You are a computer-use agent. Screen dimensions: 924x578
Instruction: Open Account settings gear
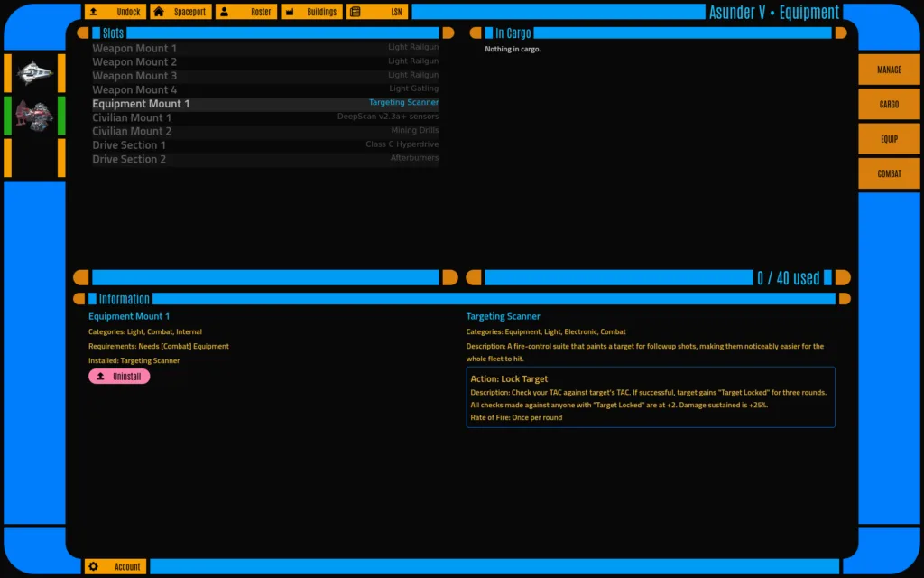[94, 567]
